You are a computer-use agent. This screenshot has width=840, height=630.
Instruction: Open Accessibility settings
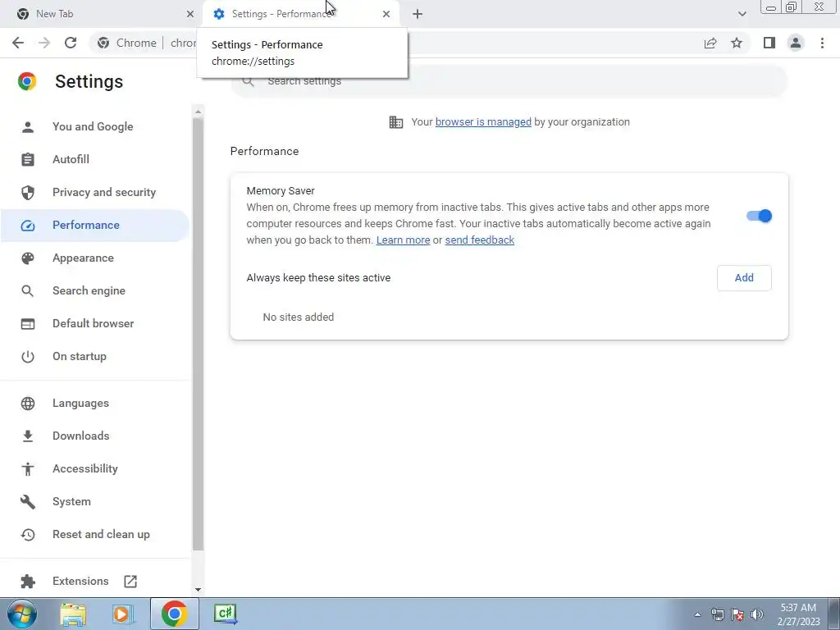point(85,468)
